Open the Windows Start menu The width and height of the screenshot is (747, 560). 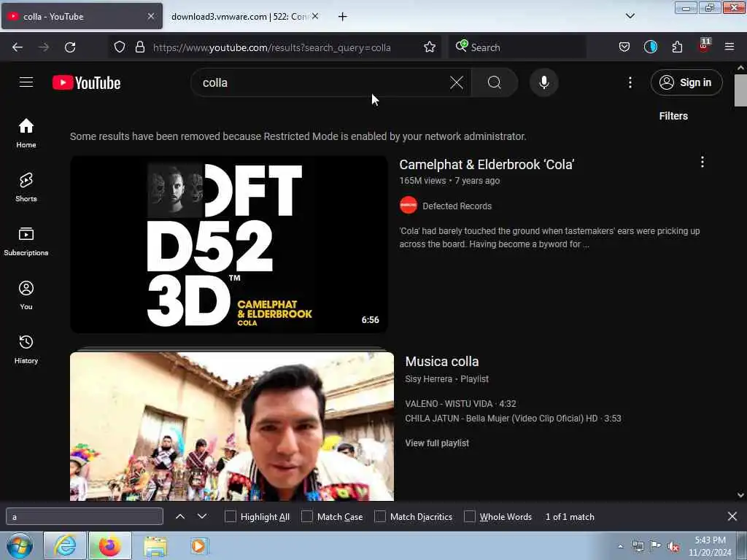20,545
